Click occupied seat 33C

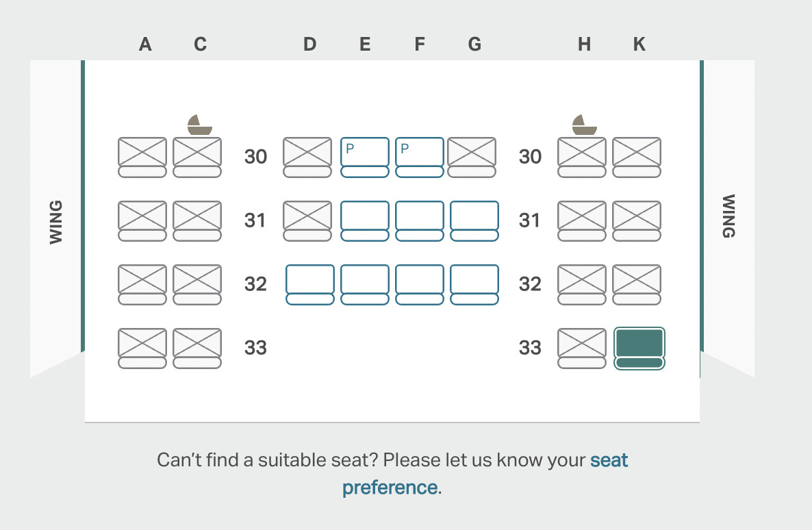point(197,348)
